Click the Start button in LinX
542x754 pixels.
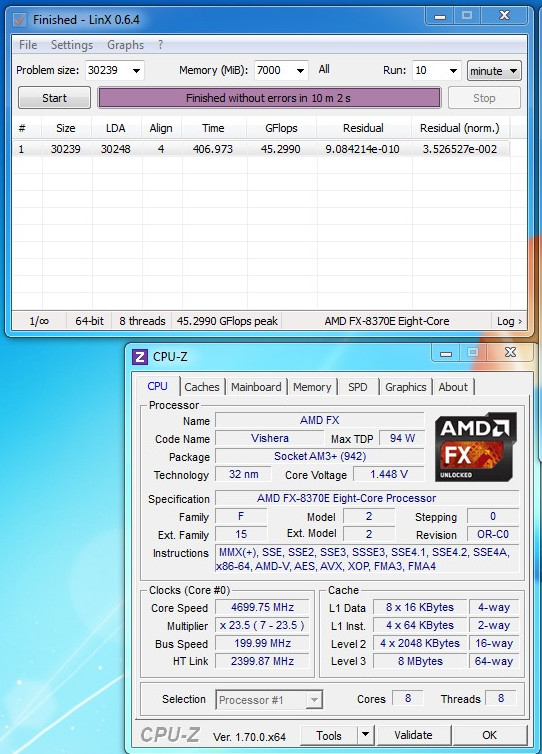click(54, 98)
